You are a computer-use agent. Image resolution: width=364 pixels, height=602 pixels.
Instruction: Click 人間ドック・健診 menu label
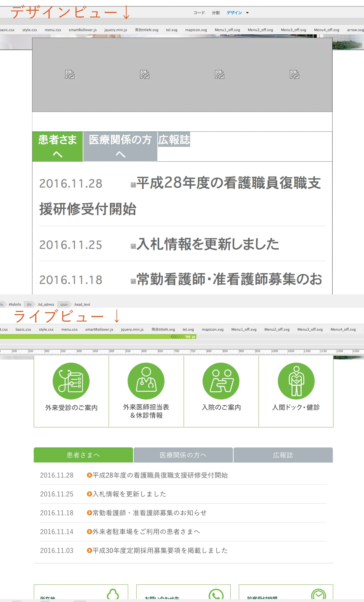click(296, 407)
